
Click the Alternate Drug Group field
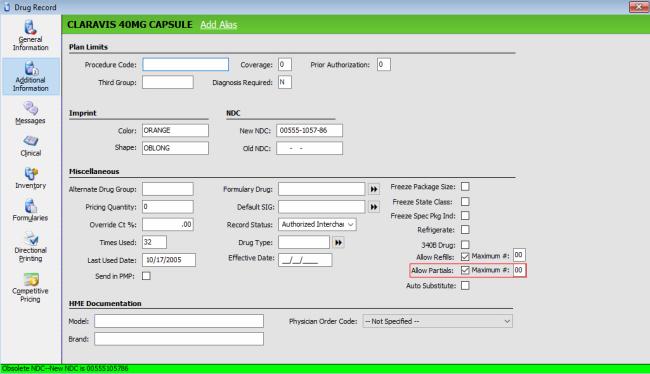(x=167, y=189)
